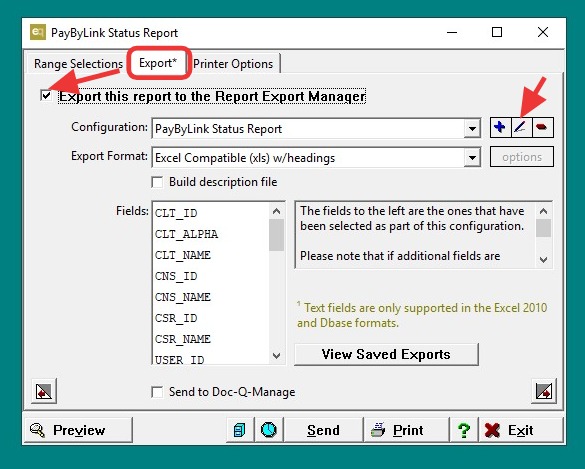This screenshot has height=469, width=585.
Task: Open the clock schedule icon
Action: [269, 430]
